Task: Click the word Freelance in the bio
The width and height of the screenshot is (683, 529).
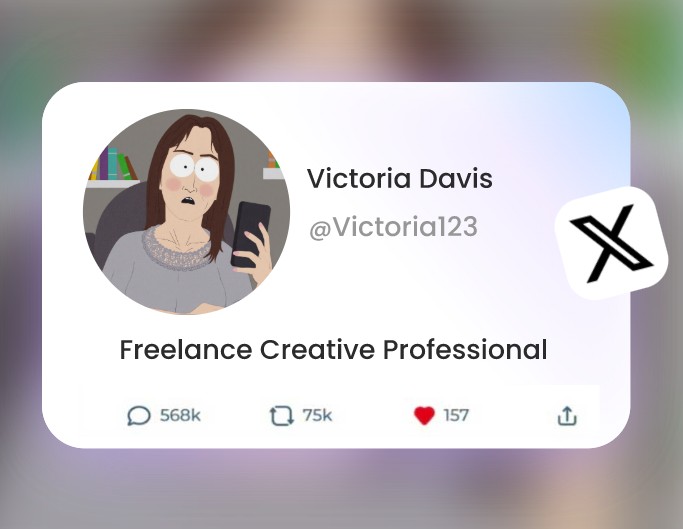Action: coord(186,350)
